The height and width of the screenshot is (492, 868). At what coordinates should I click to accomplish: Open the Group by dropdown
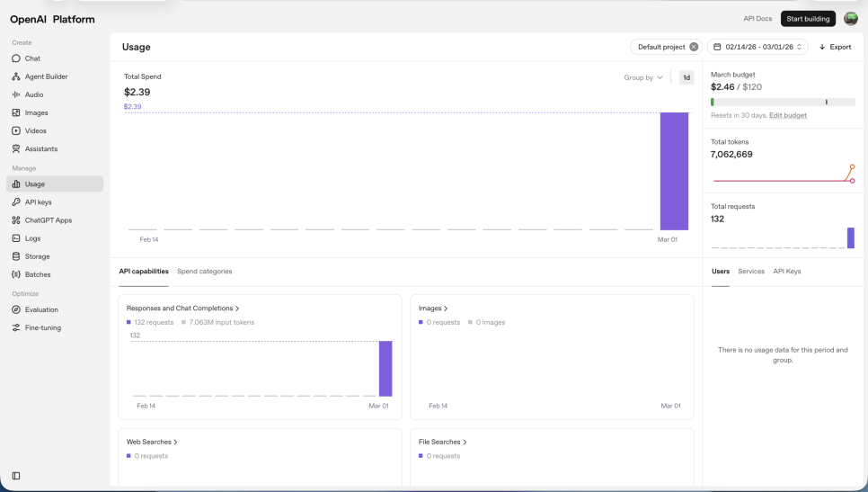click(643, 77)
